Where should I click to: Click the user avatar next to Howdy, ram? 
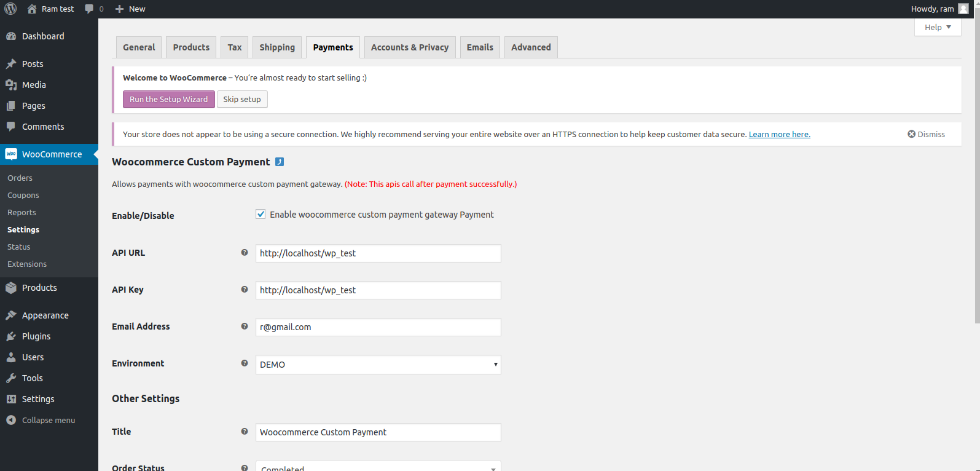963,9
